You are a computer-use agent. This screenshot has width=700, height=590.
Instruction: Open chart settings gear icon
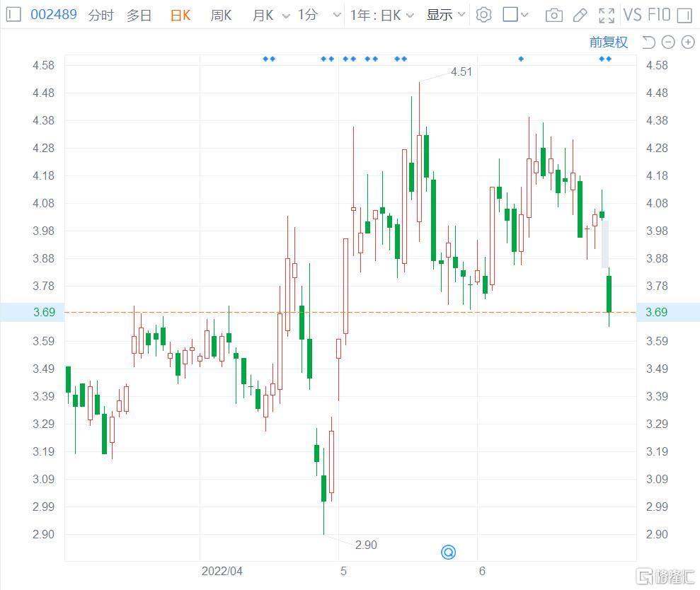point(483,15)
